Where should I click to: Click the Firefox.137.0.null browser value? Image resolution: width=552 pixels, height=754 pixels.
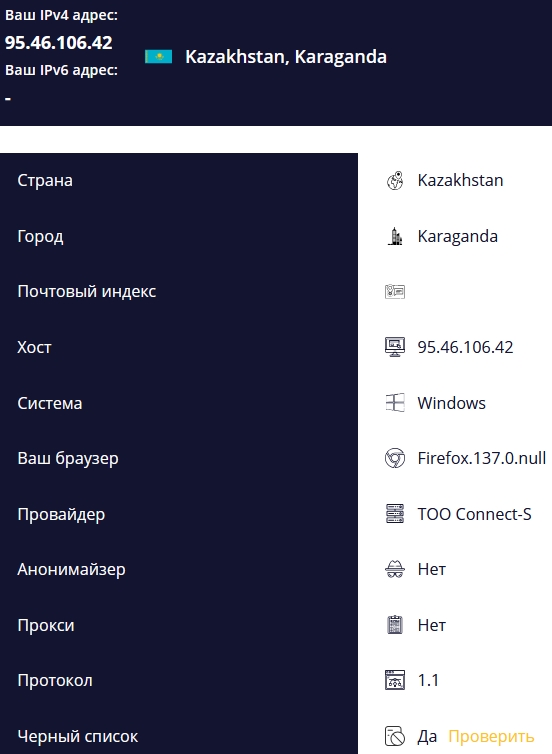(x=482, y=458)
